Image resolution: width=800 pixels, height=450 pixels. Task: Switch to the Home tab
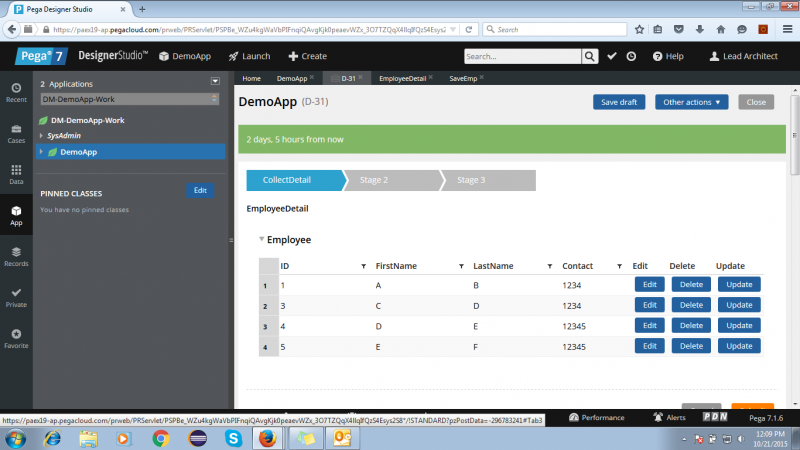[x=252, y=79]
